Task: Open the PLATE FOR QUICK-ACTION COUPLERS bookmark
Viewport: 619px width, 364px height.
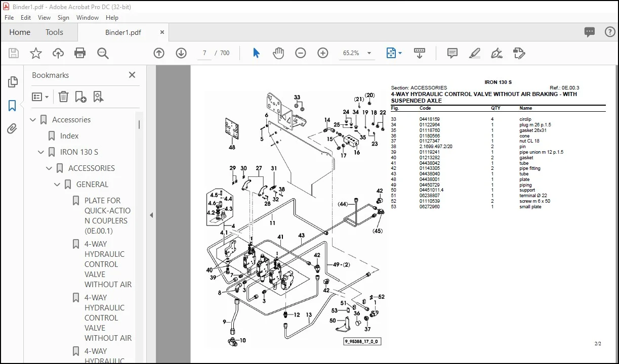Action: (107, 216)
